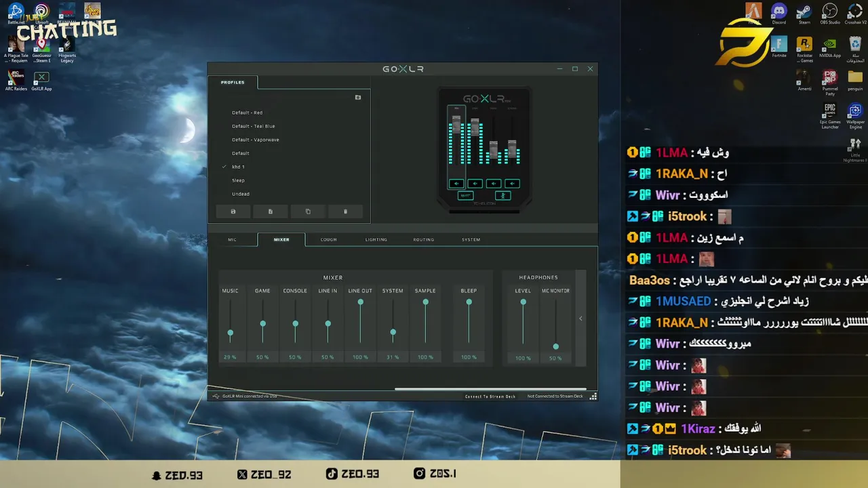Delete the profile with the trash icon
The height and width of the screenshot is (488, 868).
tap(345, 211)
